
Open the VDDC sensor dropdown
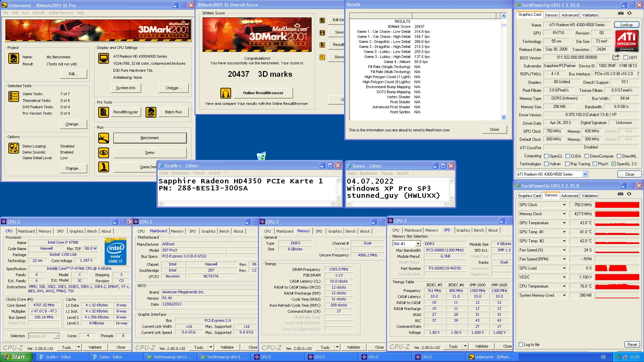click(x=564, y=277)
